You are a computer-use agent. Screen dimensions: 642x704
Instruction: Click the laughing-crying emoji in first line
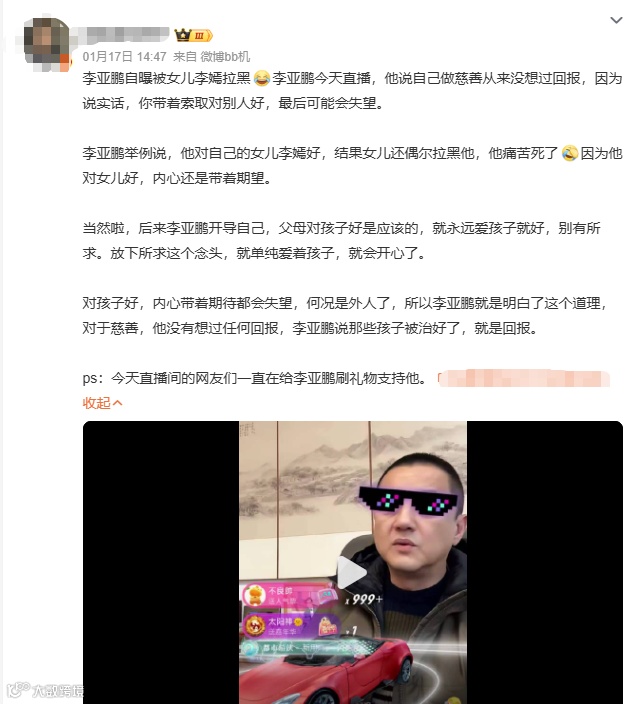(x=261, y=79)
